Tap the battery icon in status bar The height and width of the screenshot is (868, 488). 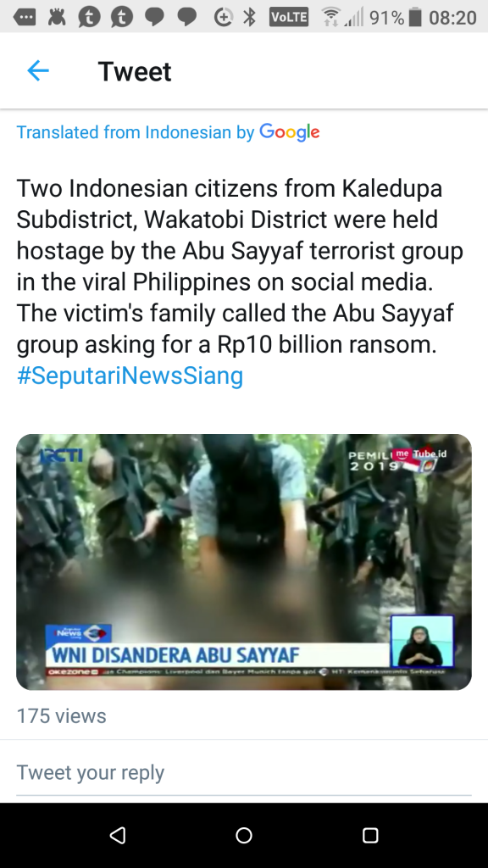point(415,17)
